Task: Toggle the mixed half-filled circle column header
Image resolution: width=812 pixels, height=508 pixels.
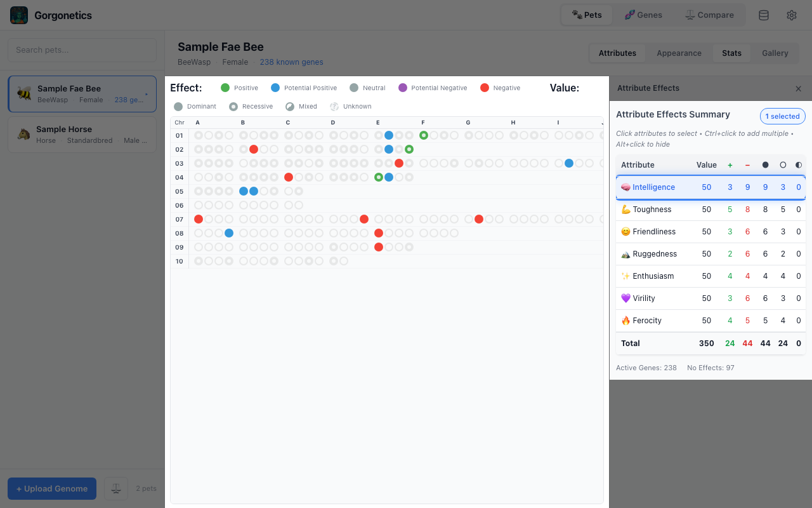Action: click(x=799, y=164)
